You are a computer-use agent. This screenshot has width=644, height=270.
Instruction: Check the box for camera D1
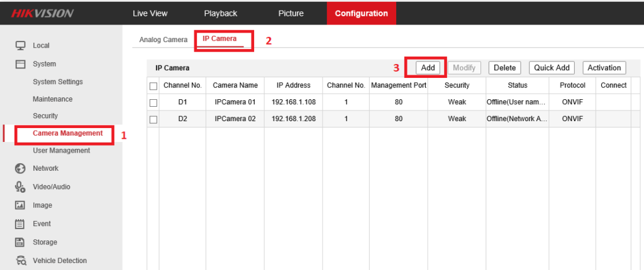pos(153,102)
